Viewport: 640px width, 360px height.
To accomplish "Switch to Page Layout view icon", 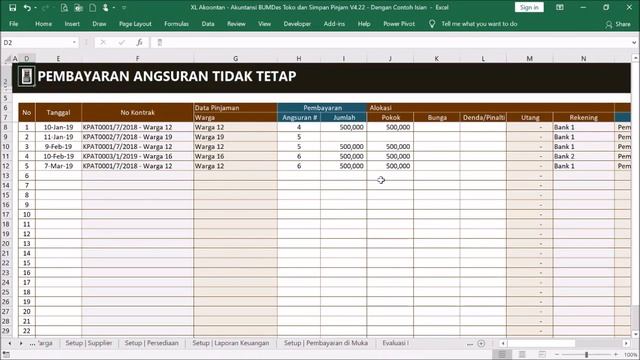I will coord(522,355).
